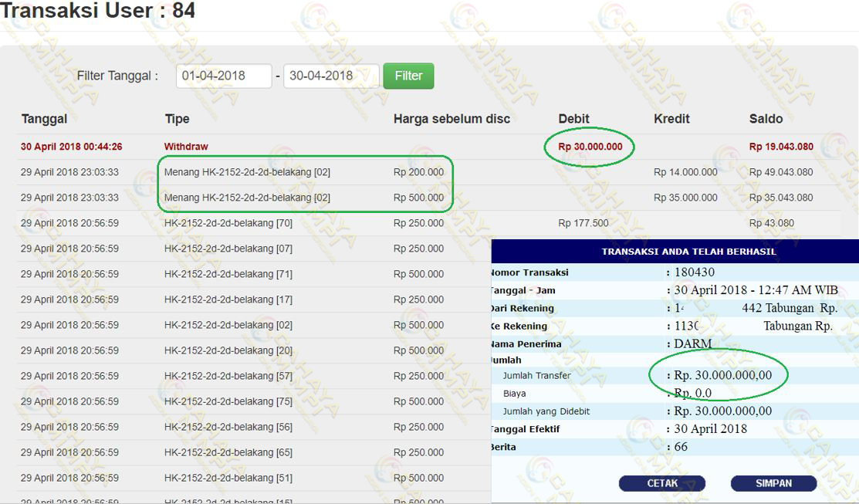Click the Kredit column header
This screenshot has width=859, height=504.
click(671, 119)
